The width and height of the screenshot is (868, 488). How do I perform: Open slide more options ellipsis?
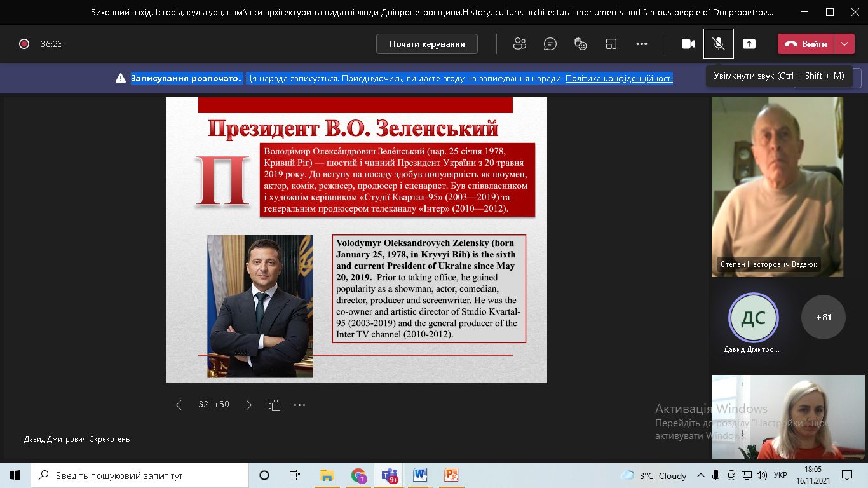[300, 405]
